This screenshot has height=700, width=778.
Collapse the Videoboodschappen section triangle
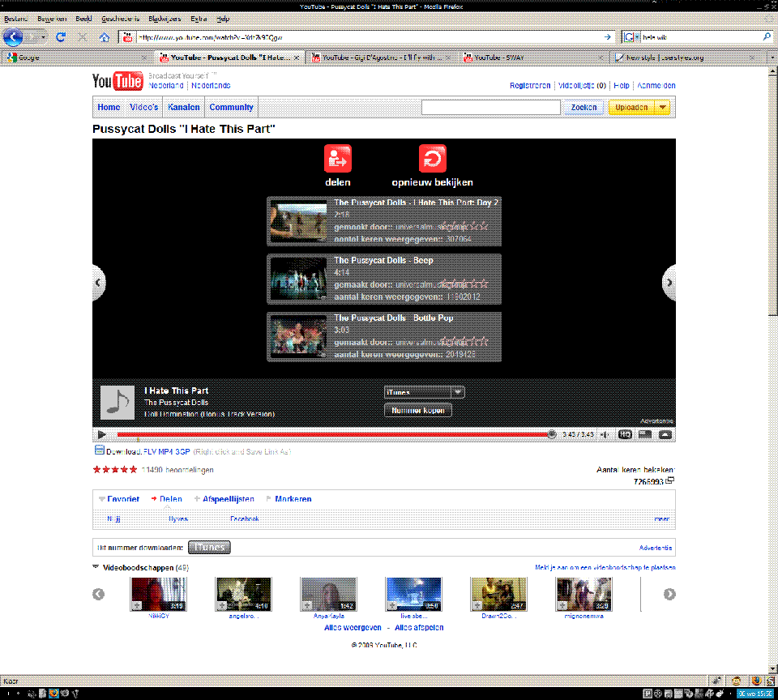96,566
